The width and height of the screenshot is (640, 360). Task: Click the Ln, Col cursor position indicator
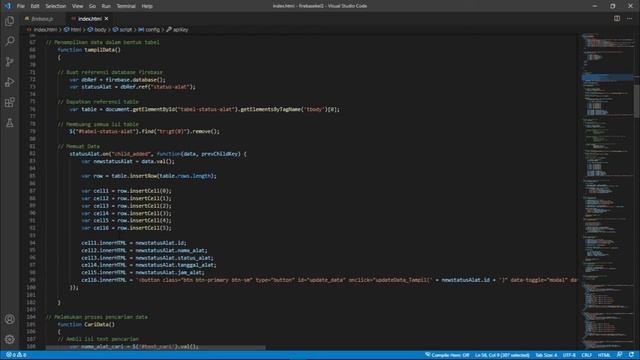[502, 355]
